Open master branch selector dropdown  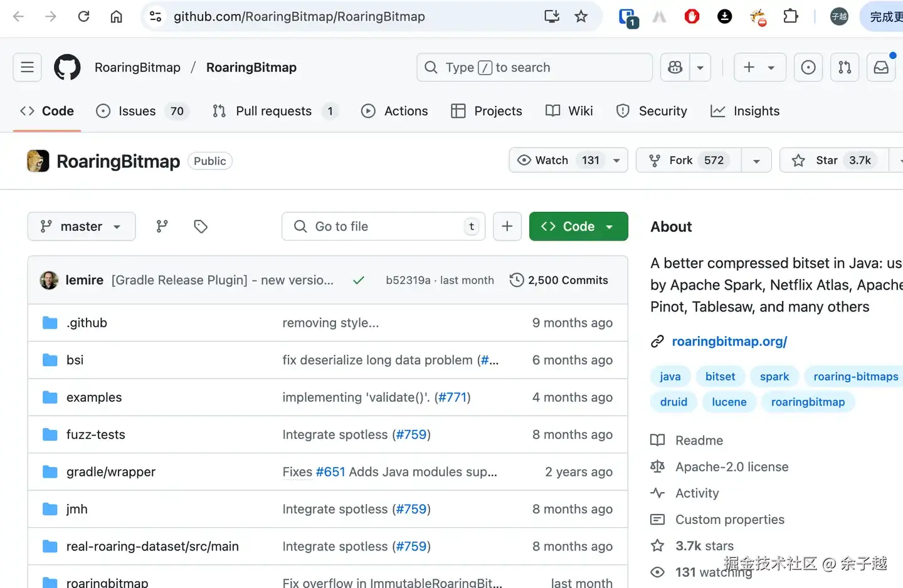click(82, 226)
